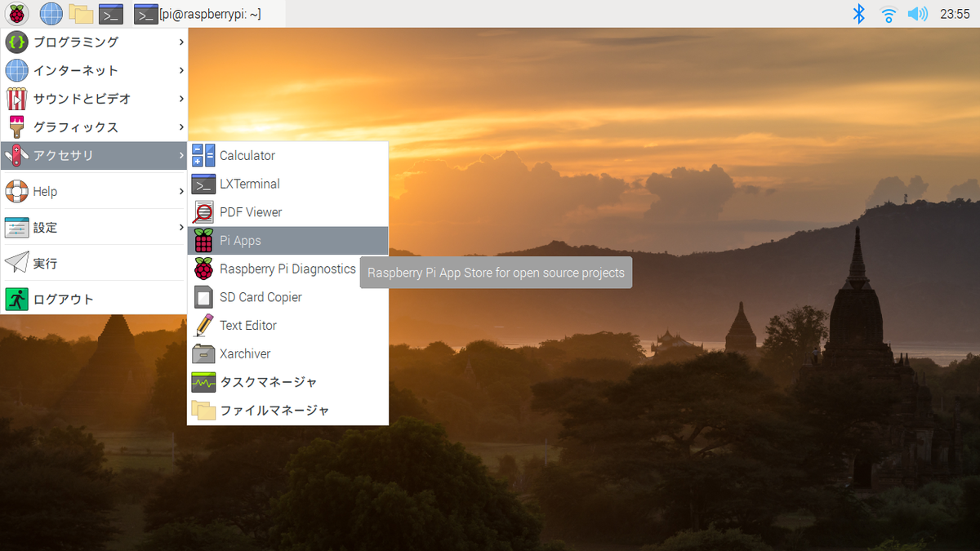980x551 pixels.
Task: Click the WiFi signal icon in the tray
Action: 889,14
